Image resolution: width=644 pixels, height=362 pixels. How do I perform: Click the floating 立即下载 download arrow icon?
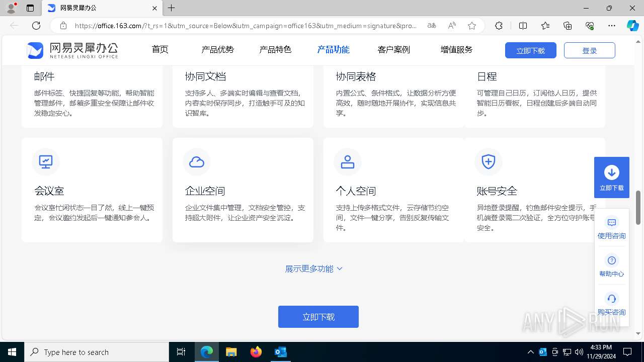click(x=612, y=172)
